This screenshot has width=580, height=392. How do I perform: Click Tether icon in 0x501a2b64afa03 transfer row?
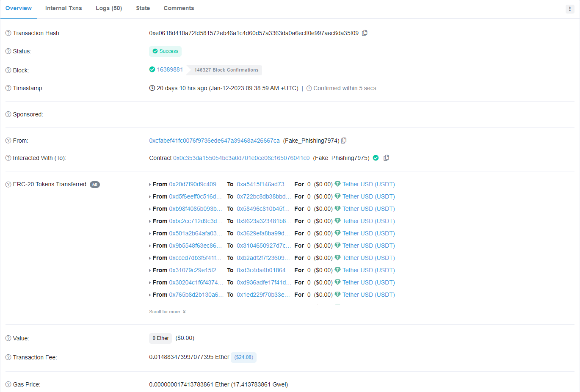pyautogui.click(x=337, y=233)
